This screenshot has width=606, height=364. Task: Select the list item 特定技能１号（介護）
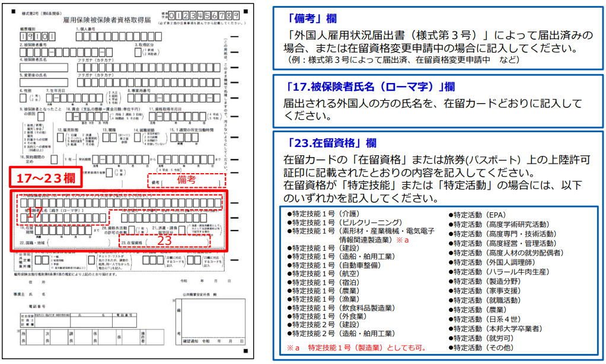[323, 213]
